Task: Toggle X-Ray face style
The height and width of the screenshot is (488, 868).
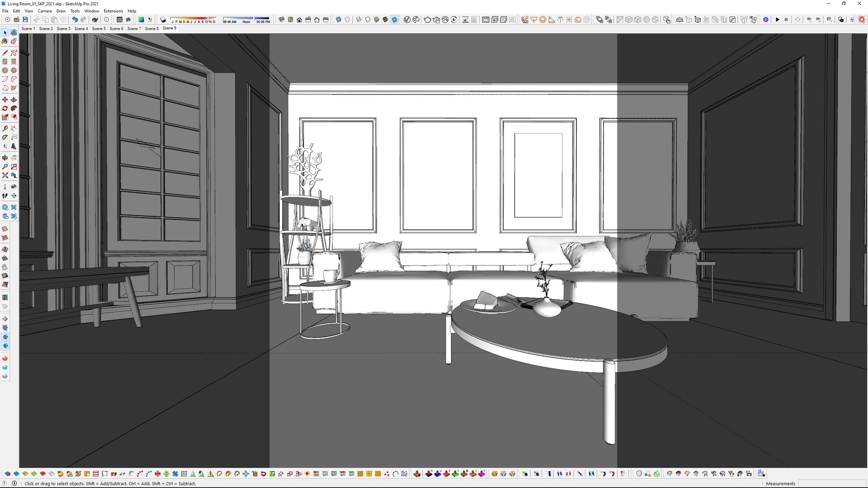Action: pos(338,19)
